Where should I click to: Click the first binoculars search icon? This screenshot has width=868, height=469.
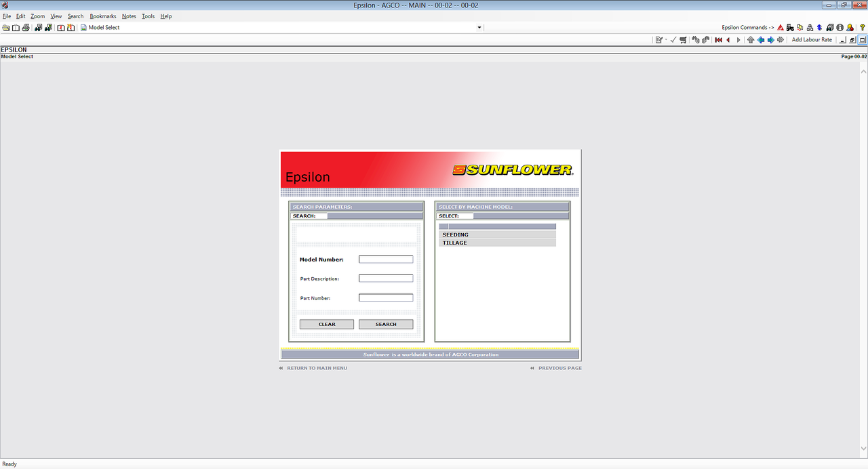coord(38,28)
